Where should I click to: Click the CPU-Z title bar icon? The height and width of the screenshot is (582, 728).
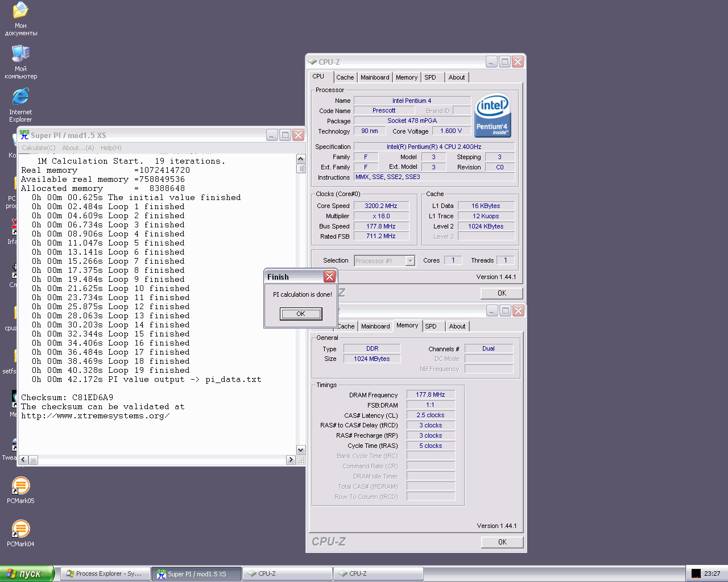(x=312, y=62)
